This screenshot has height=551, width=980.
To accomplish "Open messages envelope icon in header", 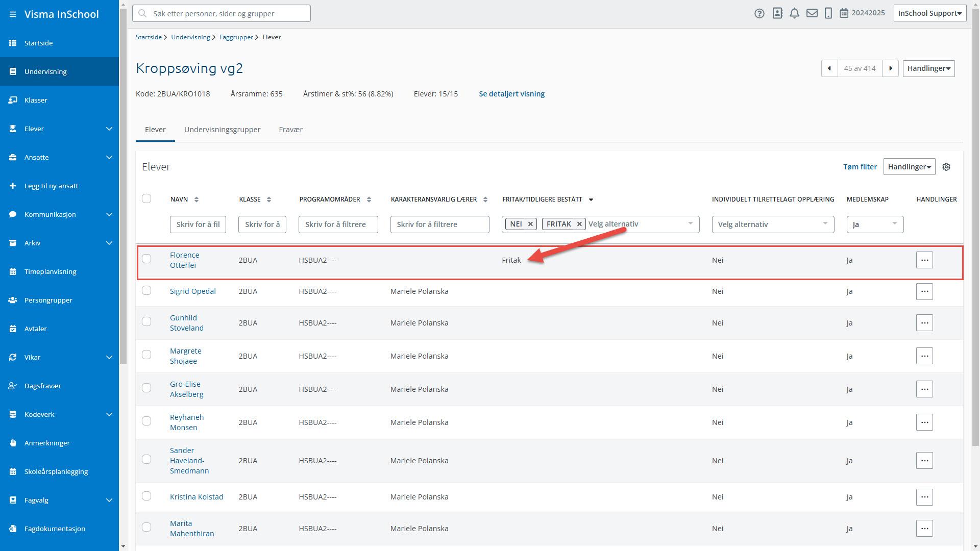I will (x=812, y=14).
